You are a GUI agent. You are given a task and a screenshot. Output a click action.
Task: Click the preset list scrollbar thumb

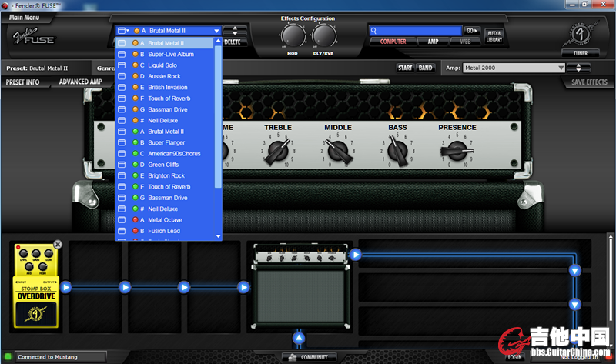coord(219,117)
